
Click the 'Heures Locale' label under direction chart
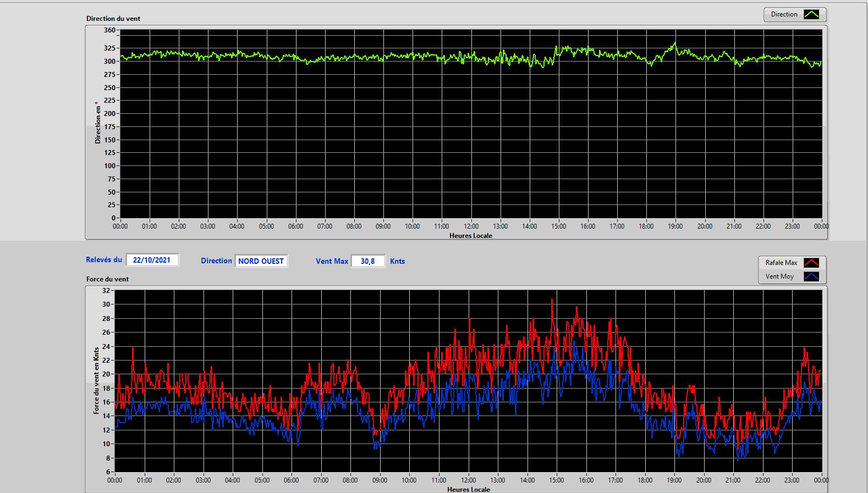(x=471, y=236)
